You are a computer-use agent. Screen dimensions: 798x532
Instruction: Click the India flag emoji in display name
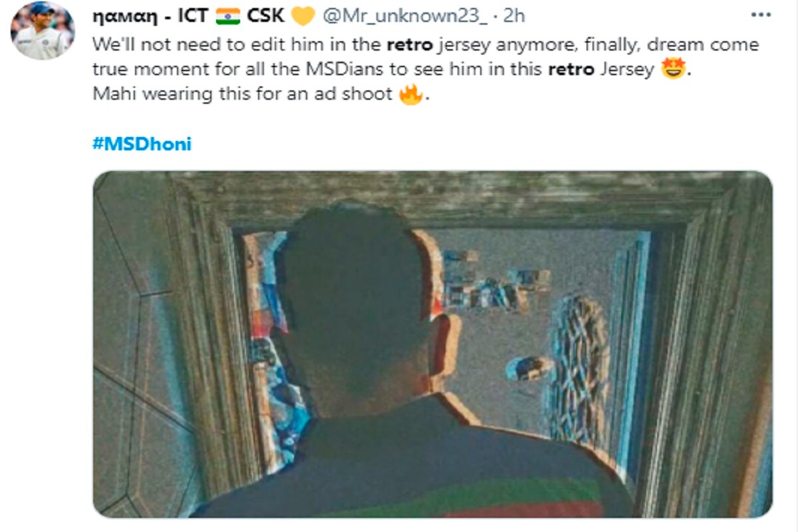[227, 16]
